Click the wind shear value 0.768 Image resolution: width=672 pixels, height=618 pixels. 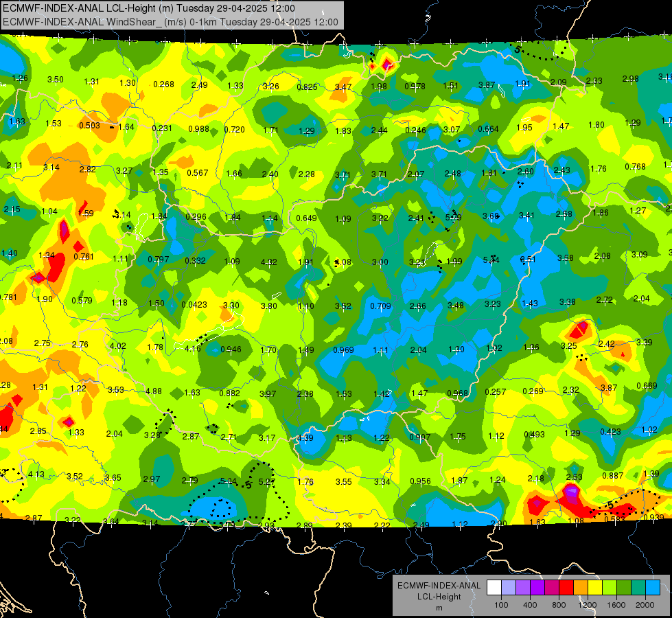[635, 167]
